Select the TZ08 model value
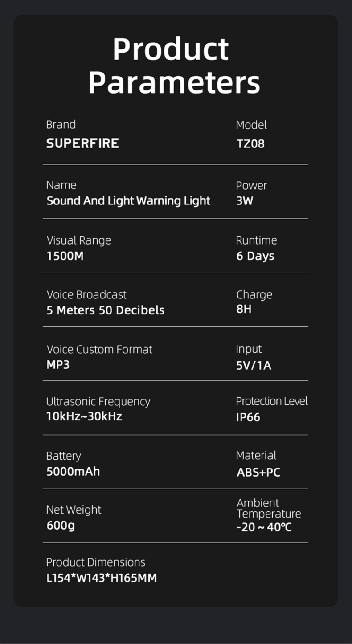This screenshot has height=644, width=352. (x=250, y=144)
